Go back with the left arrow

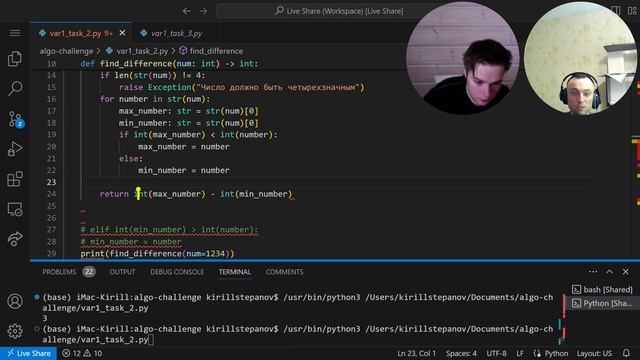[187, 11]
